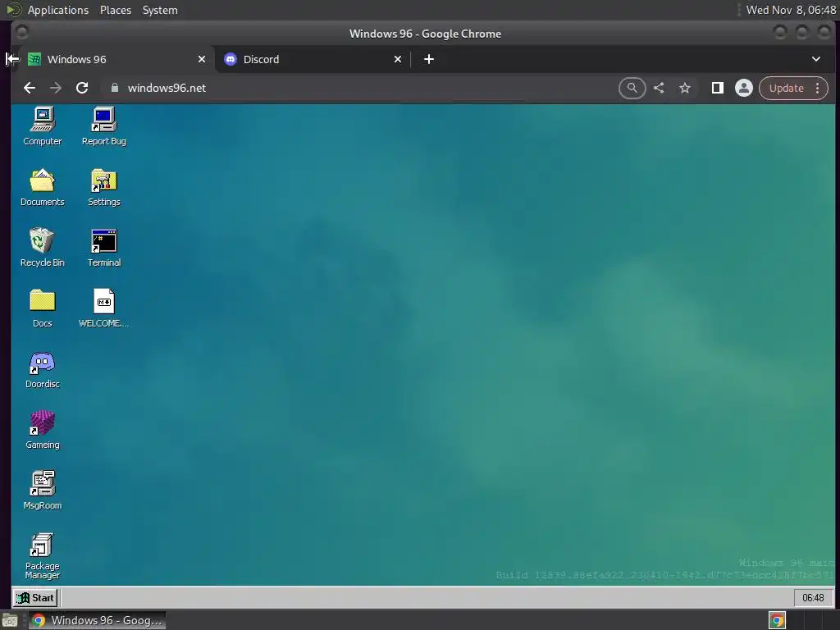Open the Chrome profile avatar
Viewport: 840px width, 630px height.
743,88
